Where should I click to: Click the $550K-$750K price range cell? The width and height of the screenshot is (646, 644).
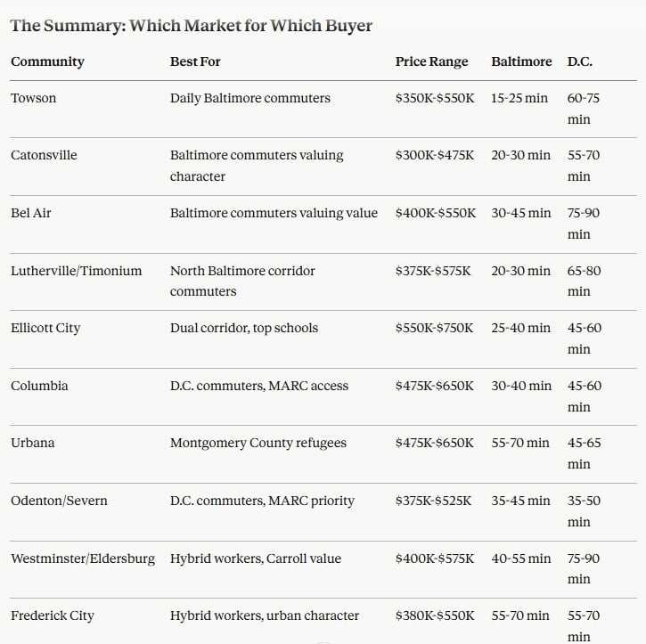[x=435, y=328]
